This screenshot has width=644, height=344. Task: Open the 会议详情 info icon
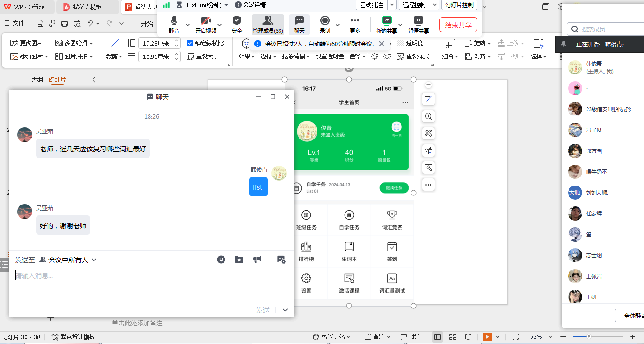(238, 5)
